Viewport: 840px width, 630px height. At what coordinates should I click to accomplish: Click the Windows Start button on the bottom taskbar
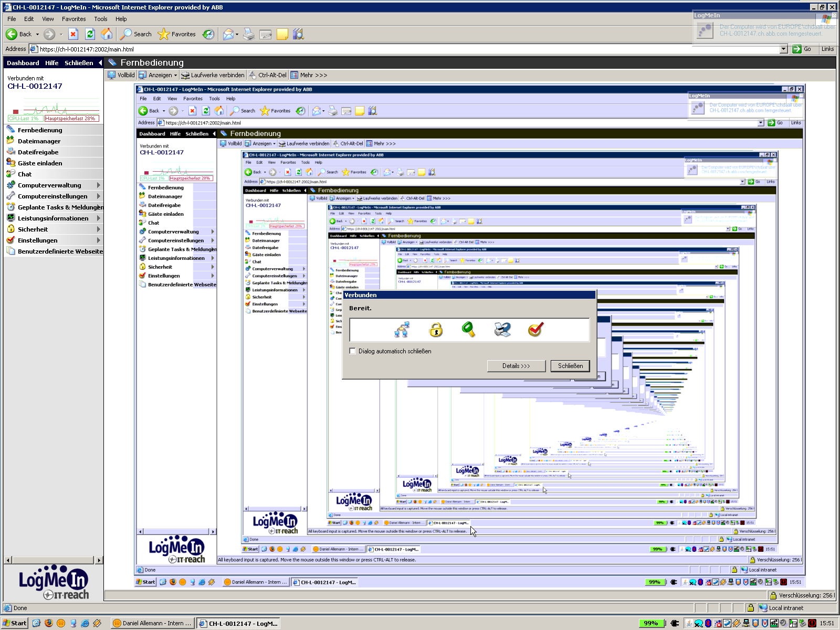pyautogui.click(x=15, y=623)
